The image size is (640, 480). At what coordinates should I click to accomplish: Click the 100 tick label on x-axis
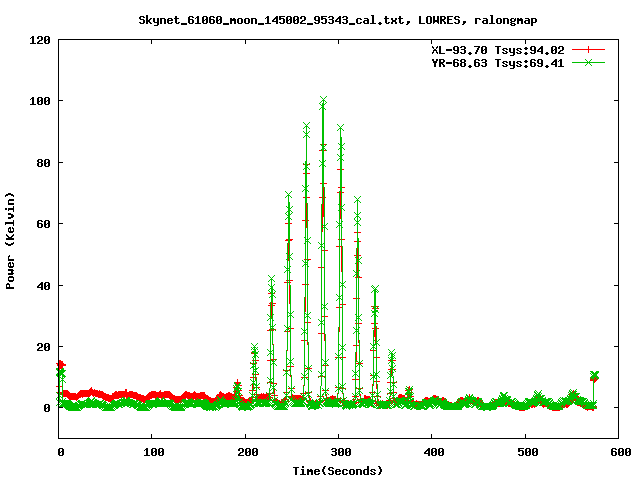click(152, 453)
